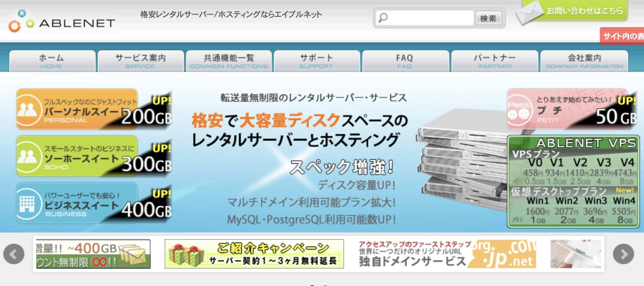Click the red サイト内の表 side button

pyautogui.click(x=622, y=36)
